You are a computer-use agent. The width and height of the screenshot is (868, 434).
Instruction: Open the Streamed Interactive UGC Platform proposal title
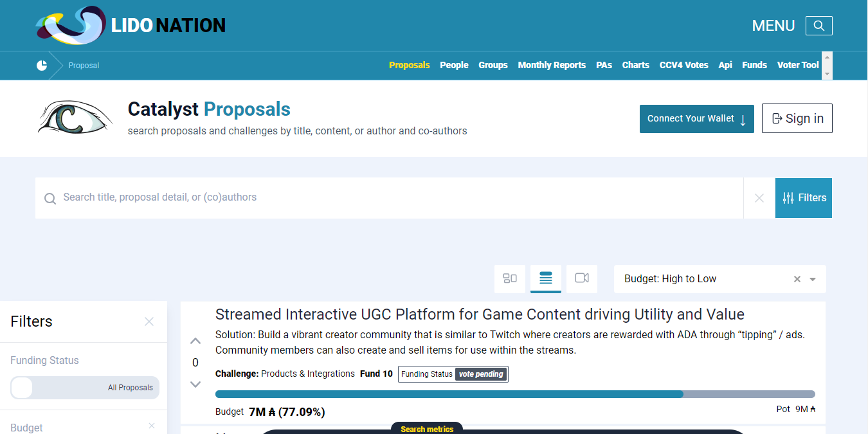(480, 314)
